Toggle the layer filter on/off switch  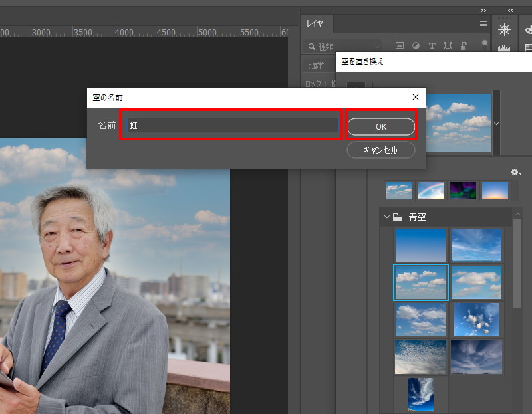[x=485, y=43]
